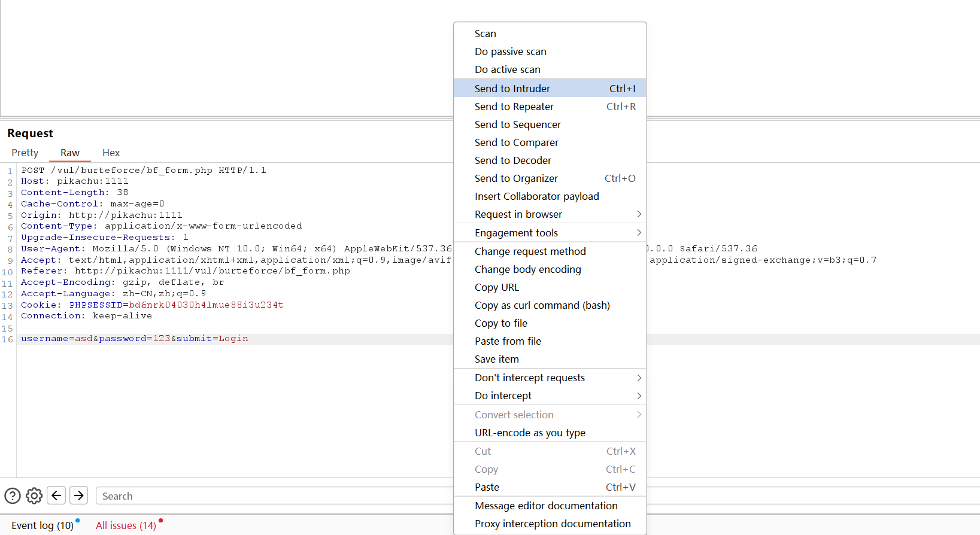The width and height of the screenshot is (980, 535).
Task: Open the help question mark icon
Action: 13,496
